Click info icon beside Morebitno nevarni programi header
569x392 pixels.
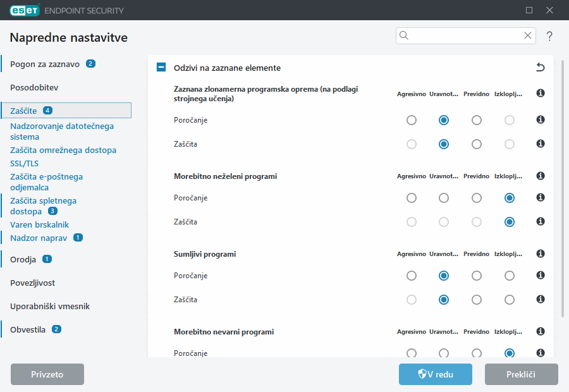click(541, 331)
